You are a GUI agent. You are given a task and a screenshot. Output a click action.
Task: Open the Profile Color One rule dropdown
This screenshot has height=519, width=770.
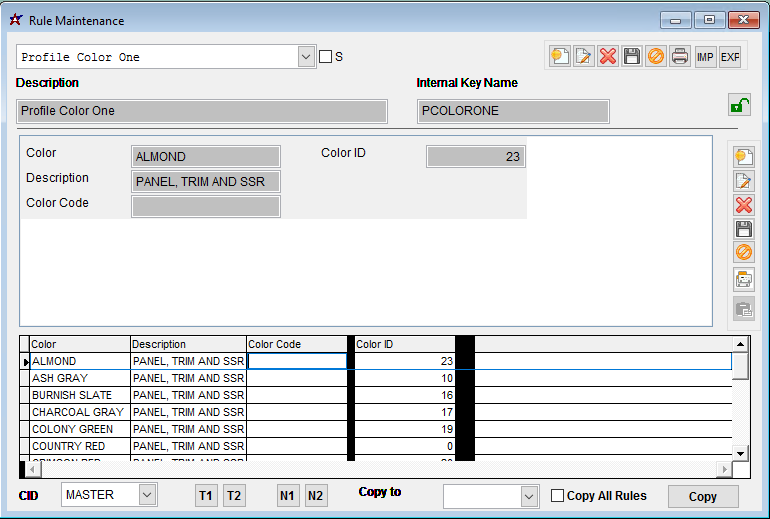click(307, 57)
